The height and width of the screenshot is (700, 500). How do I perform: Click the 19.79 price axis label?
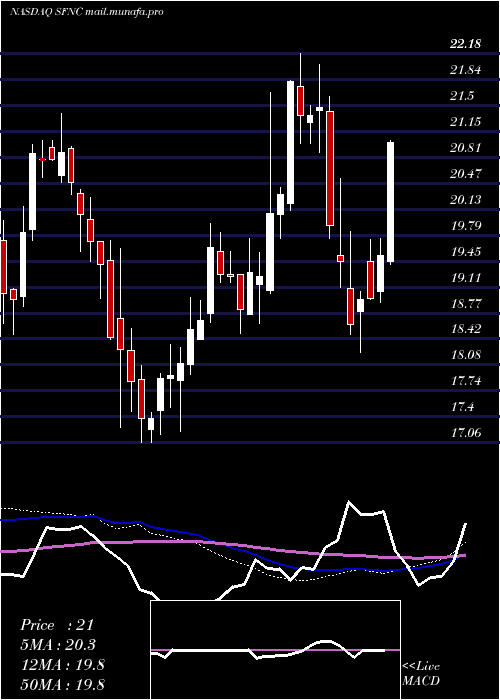466,225
